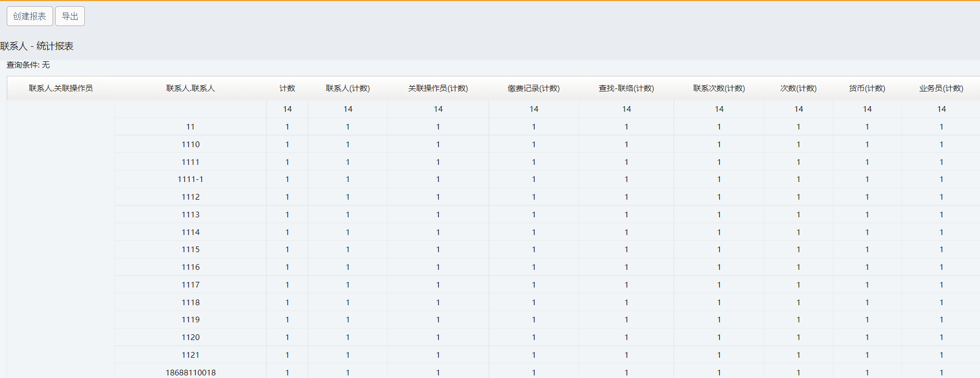
Task: Click the 查找-联络(计数) column header
Action: pyautogui.click(x=627, y=88)
